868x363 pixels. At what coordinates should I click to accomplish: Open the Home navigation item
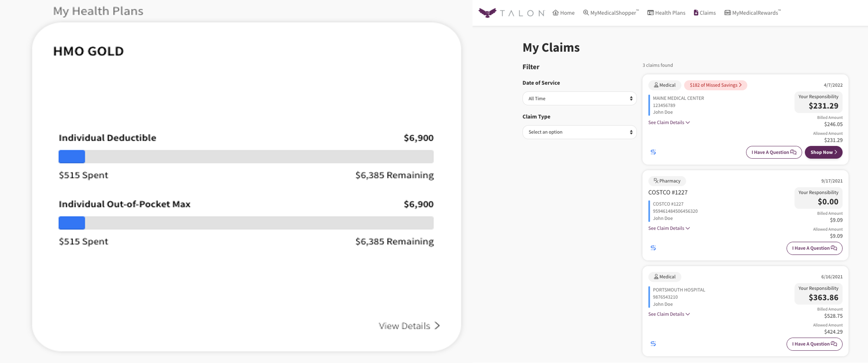click(563, 13)
